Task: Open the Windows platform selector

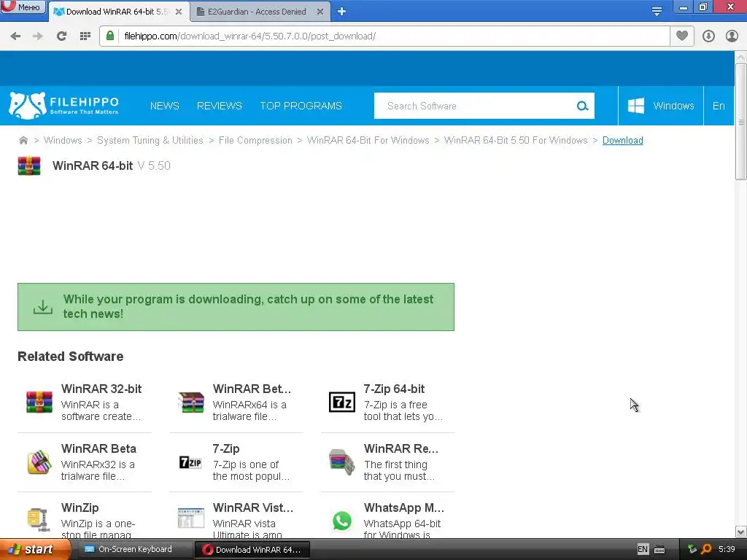Action: 661,106
